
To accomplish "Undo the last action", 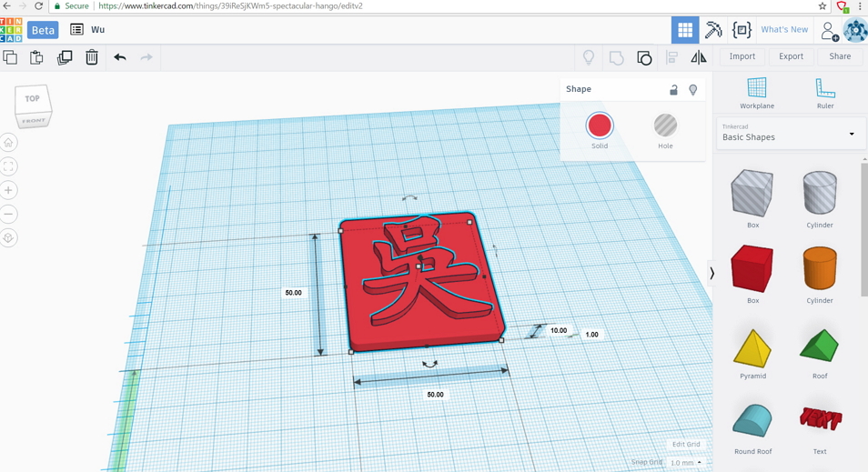I will click(x=119, y=57).
